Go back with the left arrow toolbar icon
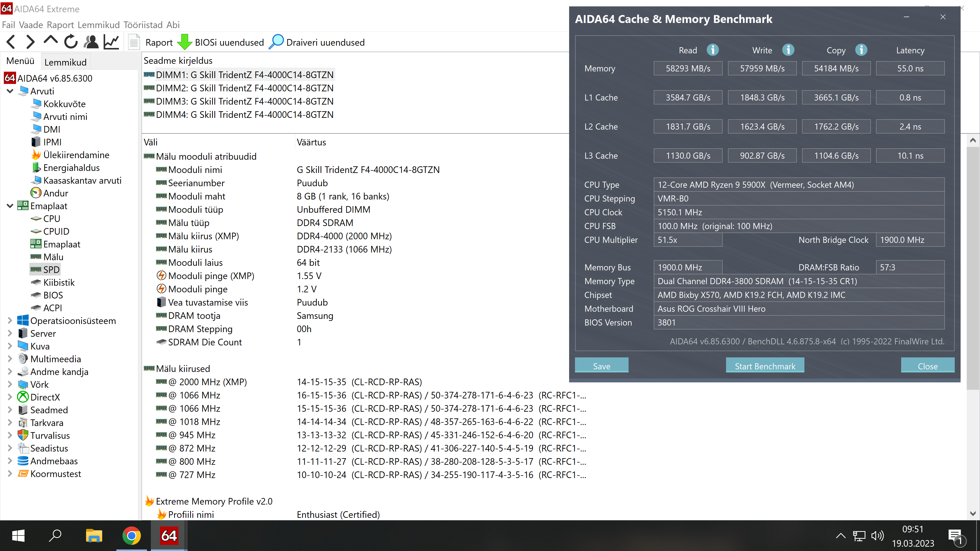This screenshot has width=980, height=551. tap(11, 42)
